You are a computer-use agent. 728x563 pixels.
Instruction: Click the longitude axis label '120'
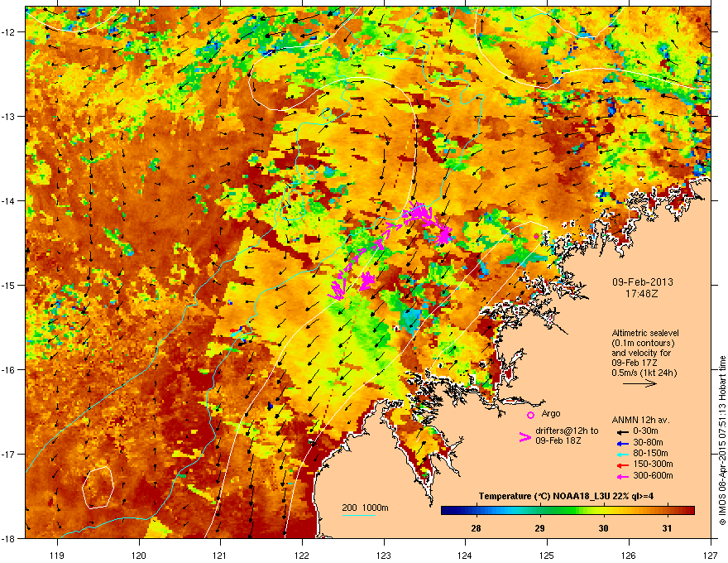pos(139,556)
